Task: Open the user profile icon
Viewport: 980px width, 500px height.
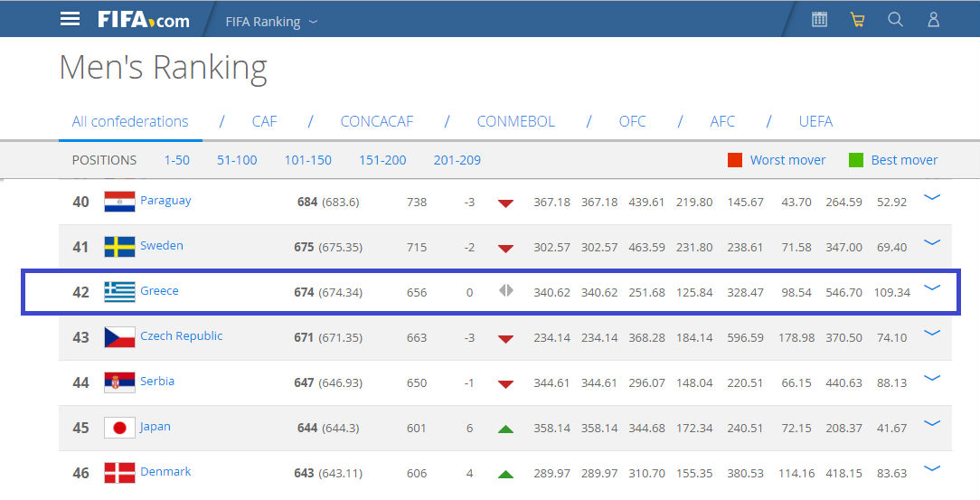Action: pyautogui.click(x=934, y=19)
